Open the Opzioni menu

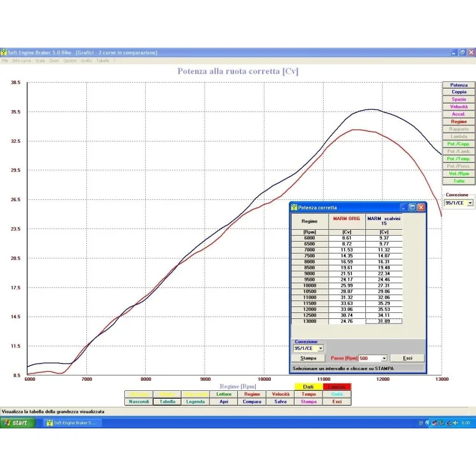(70, 61)
